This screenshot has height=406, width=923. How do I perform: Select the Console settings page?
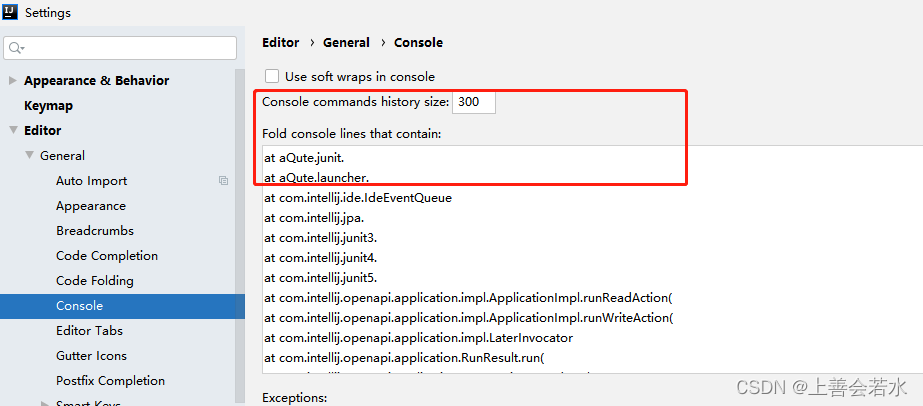[x=79, y=306]
